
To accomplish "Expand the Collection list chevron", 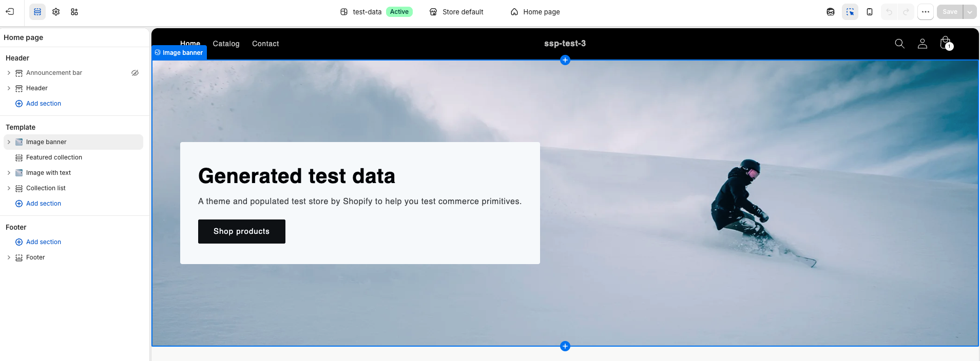I will coord(9,188).
